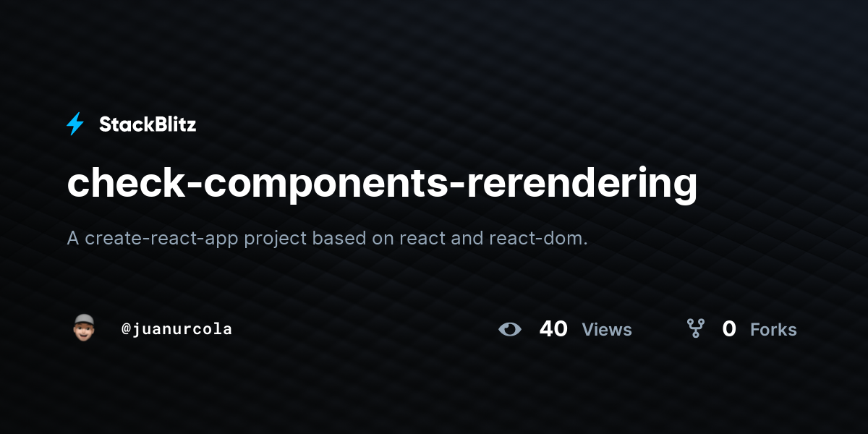Click the letter 'A' starting the description
Viewport: 868px width, 434px height.
[x=73, y=239]
